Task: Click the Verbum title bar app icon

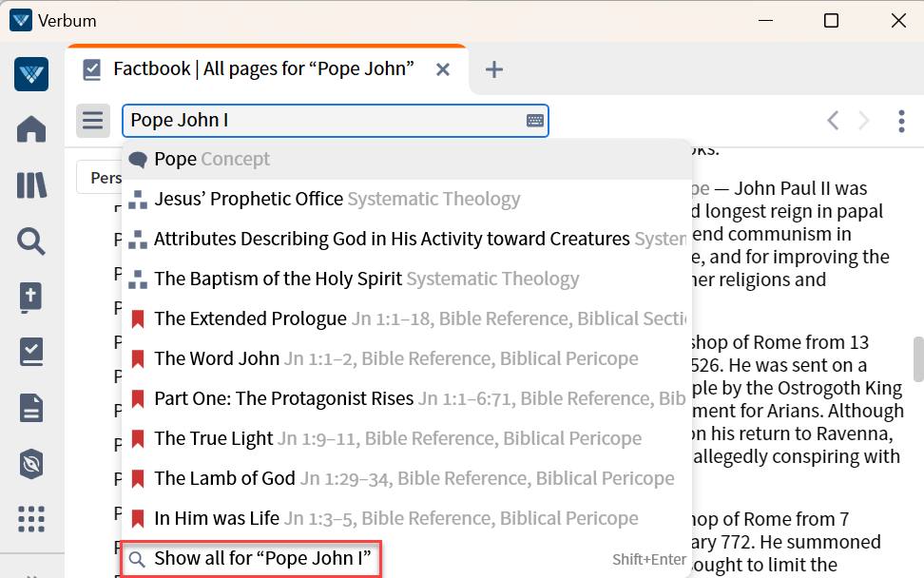Action: [x=21, y=21]
